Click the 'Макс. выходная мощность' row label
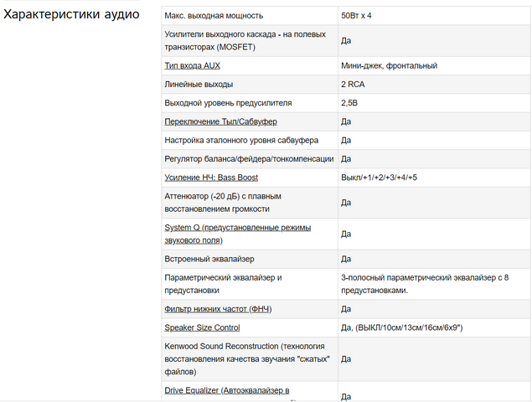Screen dimensions: 532x402 (214, 16)
